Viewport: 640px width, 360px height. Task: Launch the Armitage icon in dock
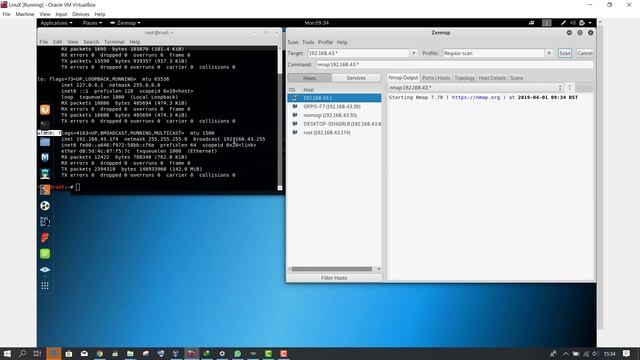point(45,174)
